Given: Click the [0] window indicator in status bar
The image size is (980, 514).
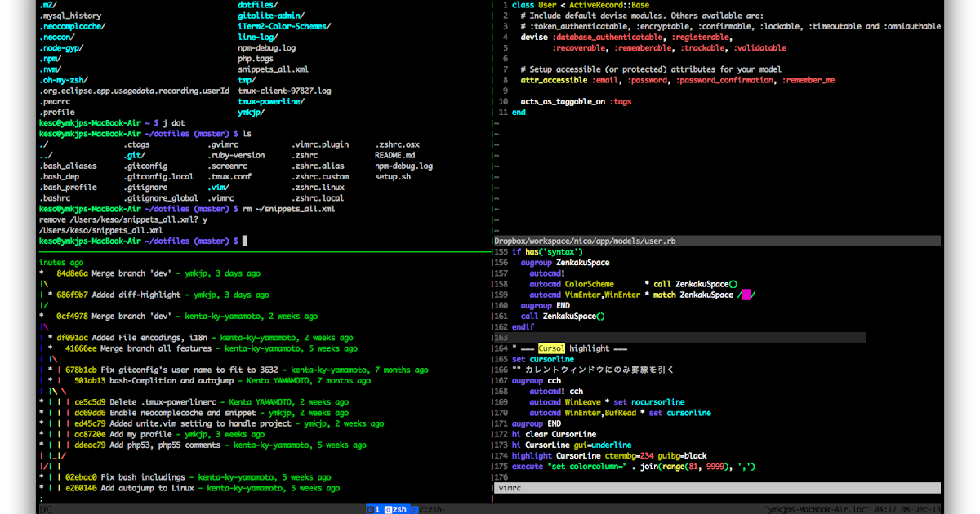Looking at the screenshot, I should click(x=47, y=509).
